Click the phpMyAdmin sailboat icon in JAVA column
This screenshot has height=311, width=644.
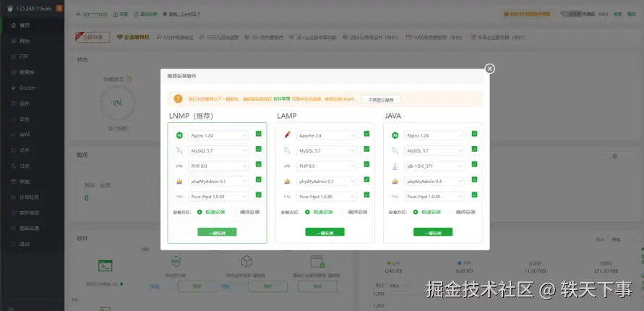coord(395,182)
